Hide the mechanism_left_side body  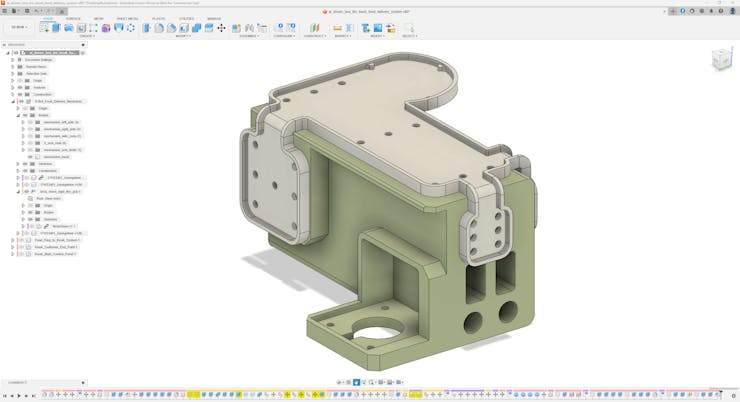31,122
